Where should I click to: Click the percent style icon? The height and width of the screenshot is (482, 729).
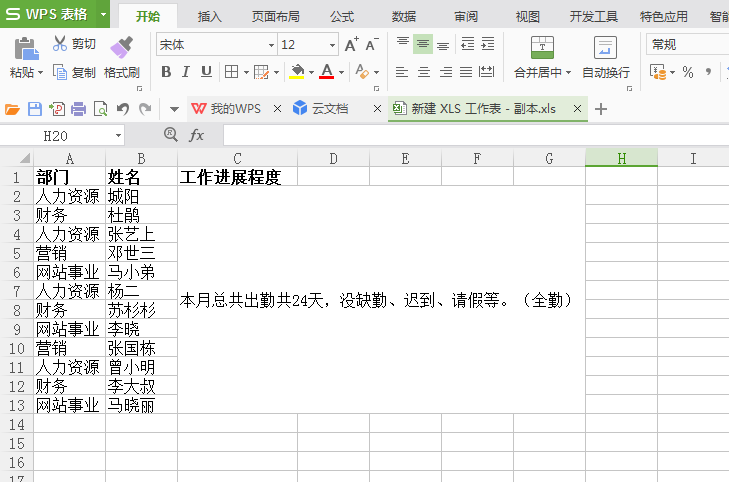pyautogui.click(x=688, y=72)
